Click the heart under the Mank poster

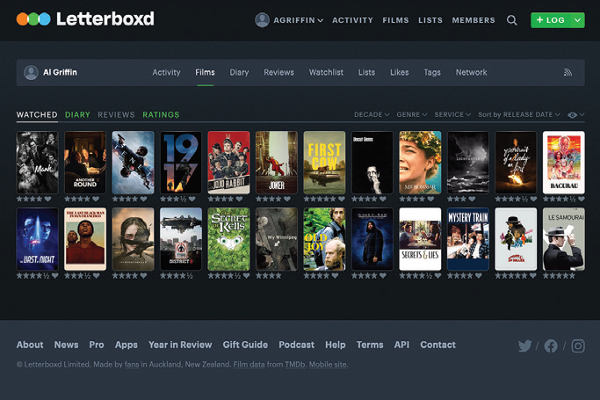[48, 199]
